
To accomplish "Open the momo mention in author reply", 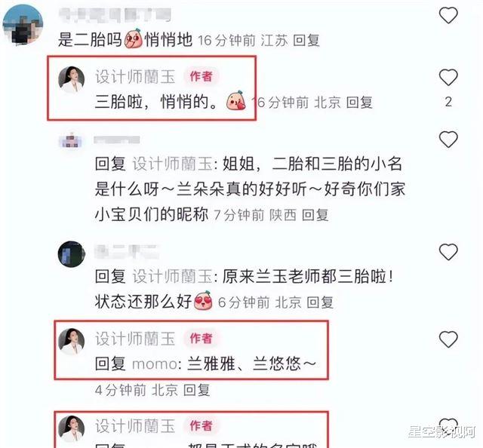I will pyautogui.click(x=154, y=364).
